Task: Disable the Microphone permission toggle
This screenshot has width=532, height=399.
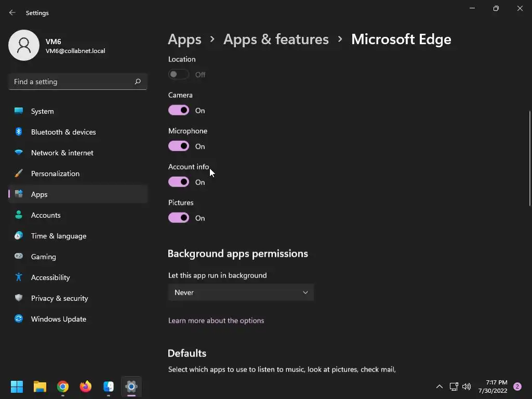Action: (x=179, y=146)
